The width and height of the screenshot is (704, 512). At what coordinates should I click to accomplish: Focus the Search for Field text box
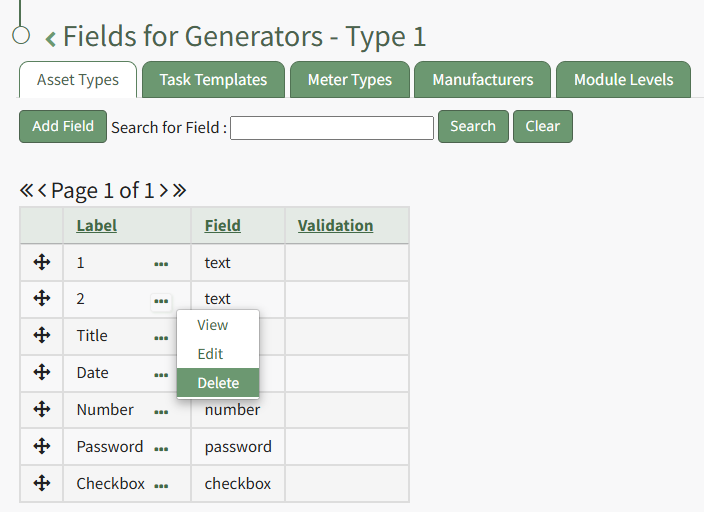point(332,127)
